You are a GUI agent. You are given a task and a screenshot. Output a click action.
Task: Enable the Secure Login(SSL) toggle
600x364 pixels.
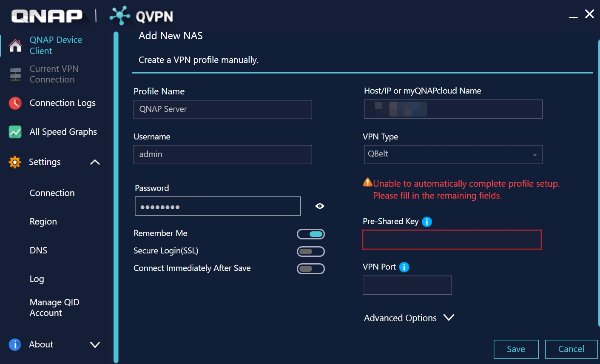coord(311,251)
